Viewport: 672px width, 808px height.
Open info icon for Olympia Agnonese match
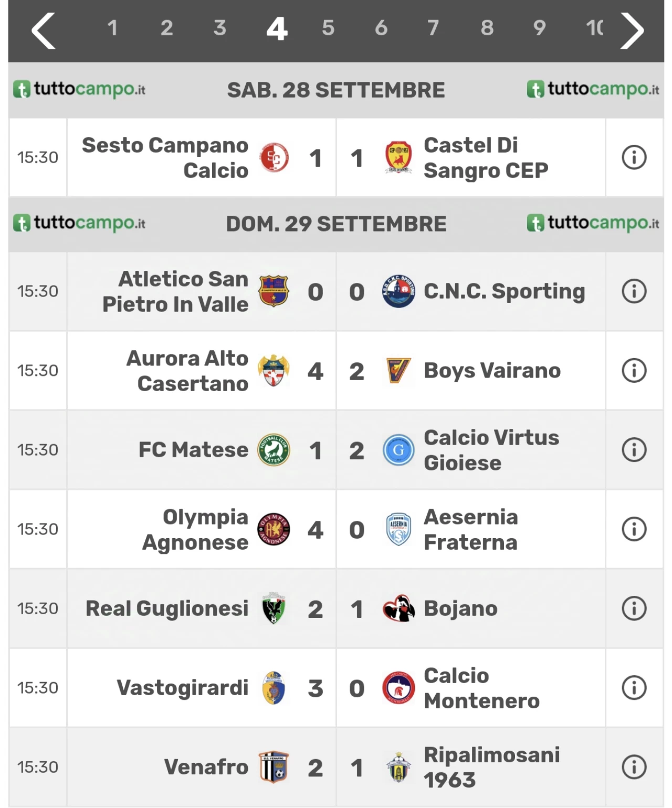coord(634,529)
